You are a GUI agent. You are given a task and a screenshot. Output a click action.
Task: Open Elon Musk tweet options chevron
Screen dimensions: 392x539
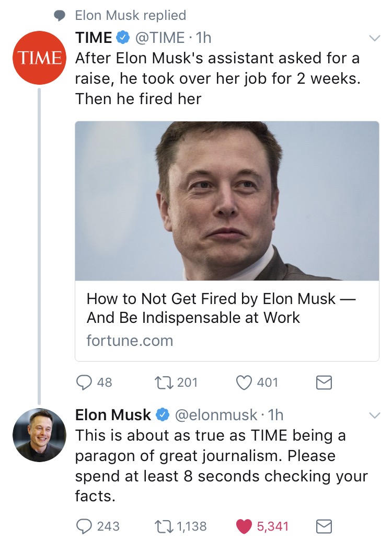click(374, 416)
